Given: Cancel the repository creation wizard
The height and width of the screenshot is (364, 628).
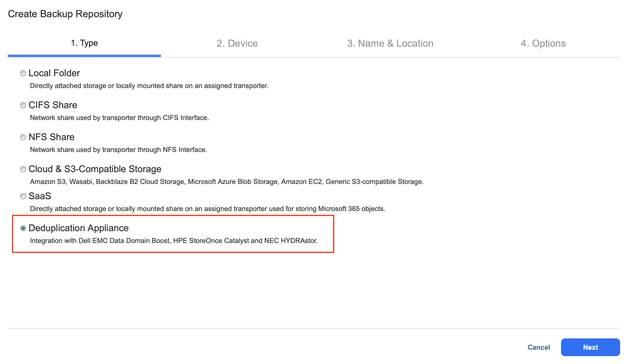Looking at the screenshot, I should pyautogui.click(x=539, y=347).
